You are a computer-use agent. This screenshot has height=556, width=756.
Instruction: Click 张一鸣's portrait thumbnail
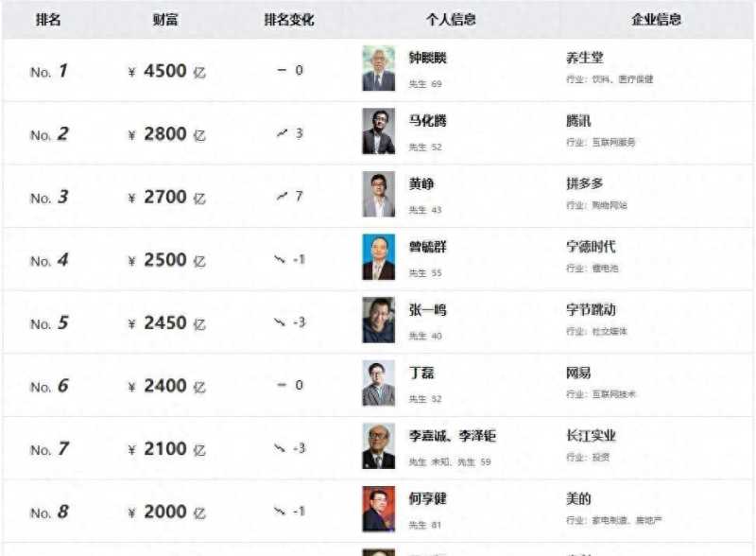(x=379, y=321)
